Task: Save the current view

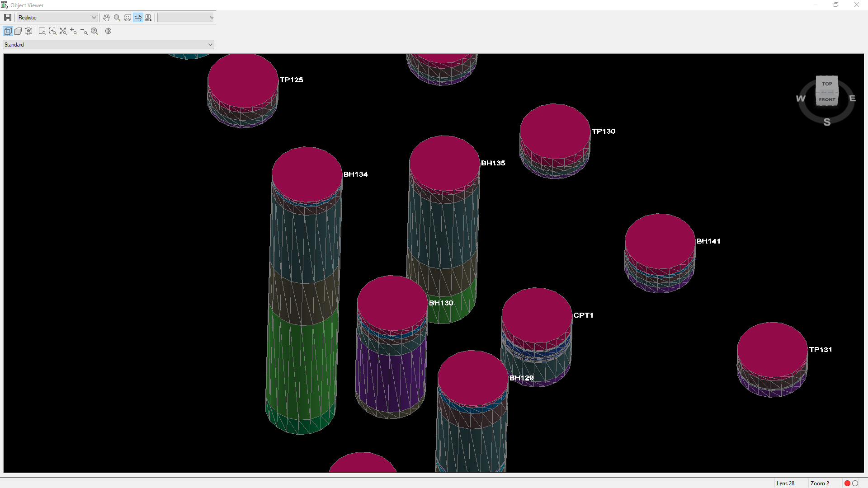Action: click(7, 17)
